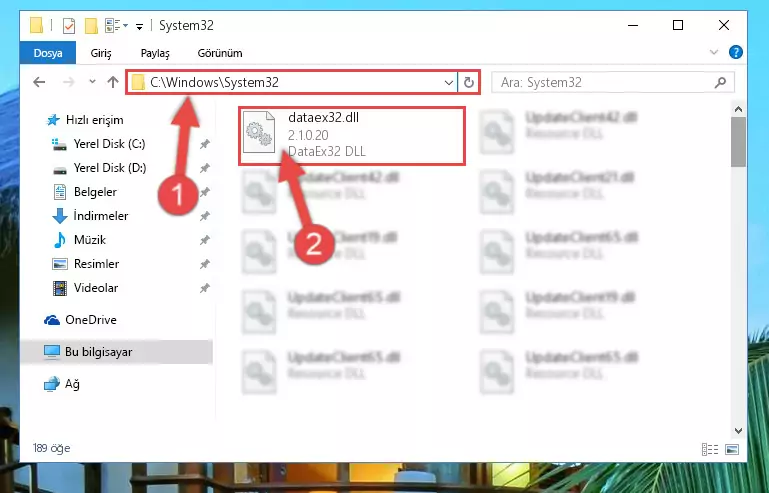Open the Belgeler folder in sidebar
The height and width of the screenshot is (493, 769).
95,192
